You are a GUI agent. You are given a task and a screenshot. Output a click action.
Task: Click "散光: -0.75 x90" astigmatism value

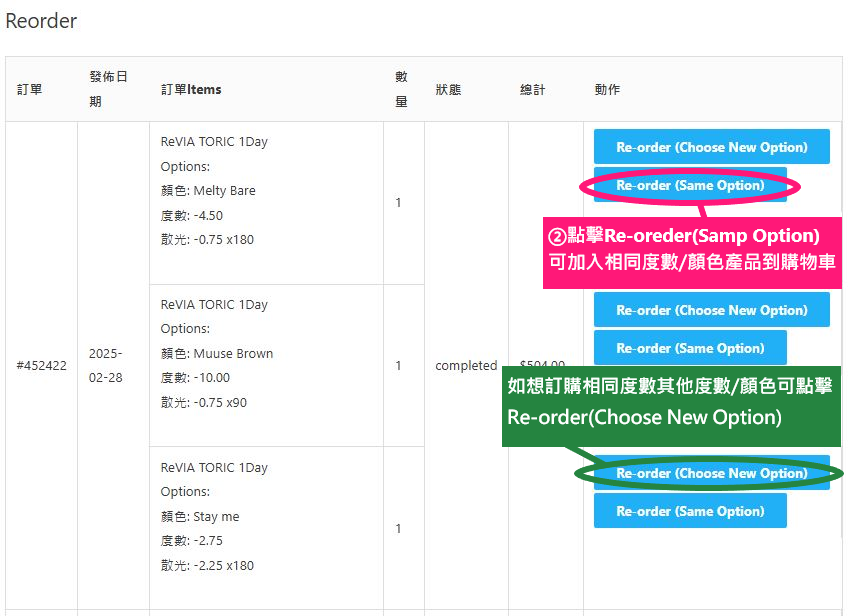coord(204,403)
